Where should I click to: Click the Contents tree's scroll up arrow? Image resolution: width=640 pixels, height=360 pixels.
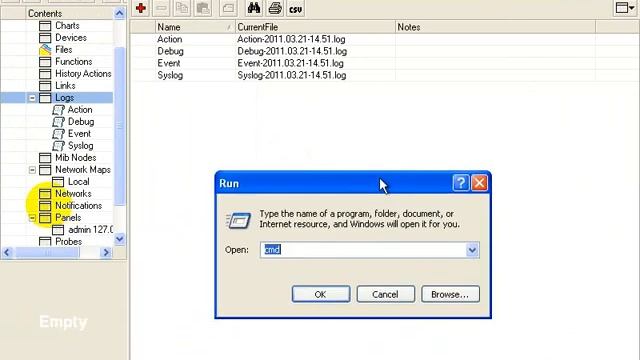point(119,13)
